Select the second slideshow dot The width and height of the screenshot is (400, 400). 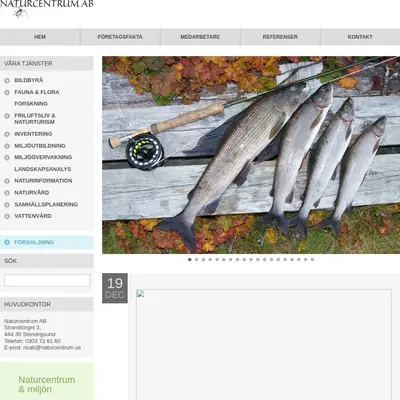(x=197, y=259)
